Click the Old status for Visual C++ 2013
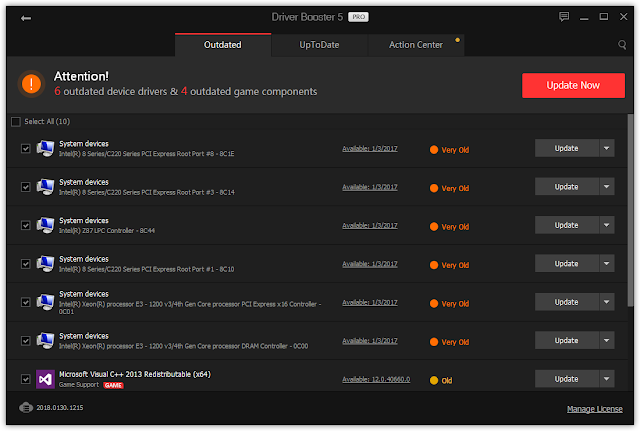The image size is (640, 431). click(447, 380)
